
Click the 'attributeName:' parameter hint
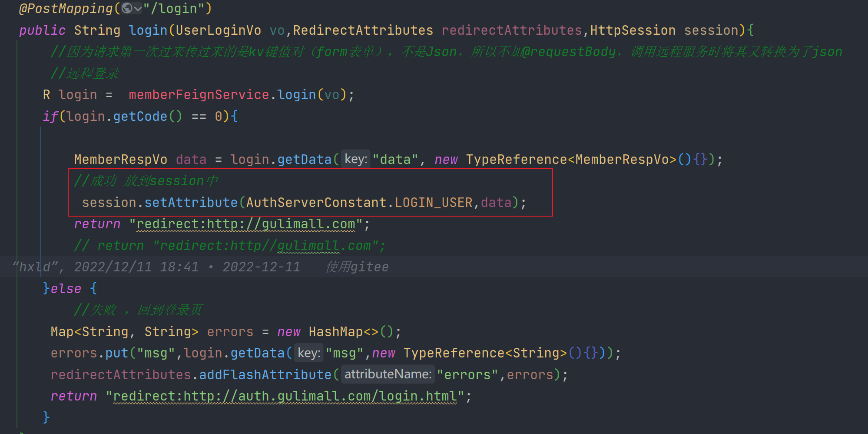pyautogui.click(x=388, y=374)
